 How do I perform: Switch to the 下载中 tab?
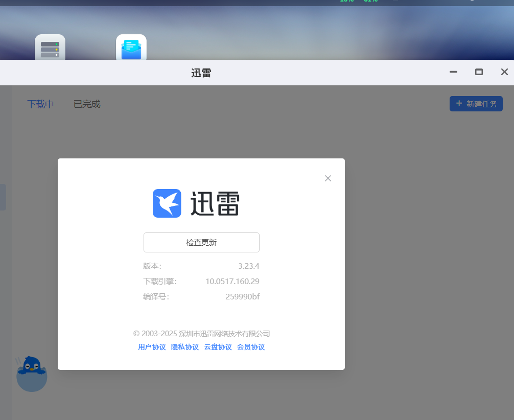40,104
